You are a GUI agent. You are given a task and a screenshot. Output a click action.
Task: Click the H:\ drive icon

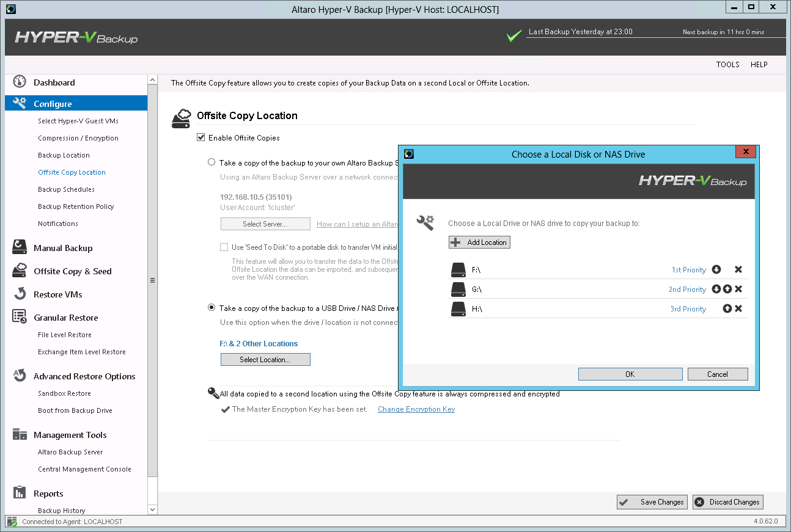click(458, 308)
